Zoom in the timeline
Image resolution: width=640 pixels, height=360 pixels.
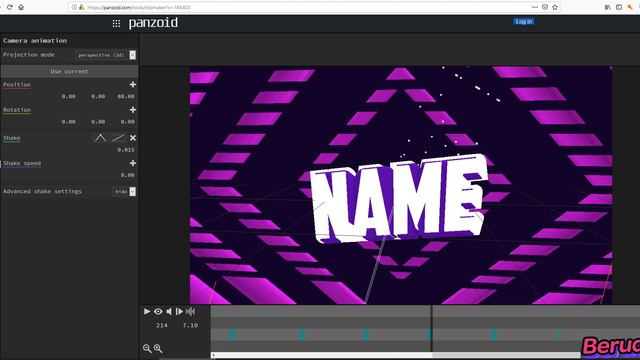pyautogui.click(x=158, y=349)
